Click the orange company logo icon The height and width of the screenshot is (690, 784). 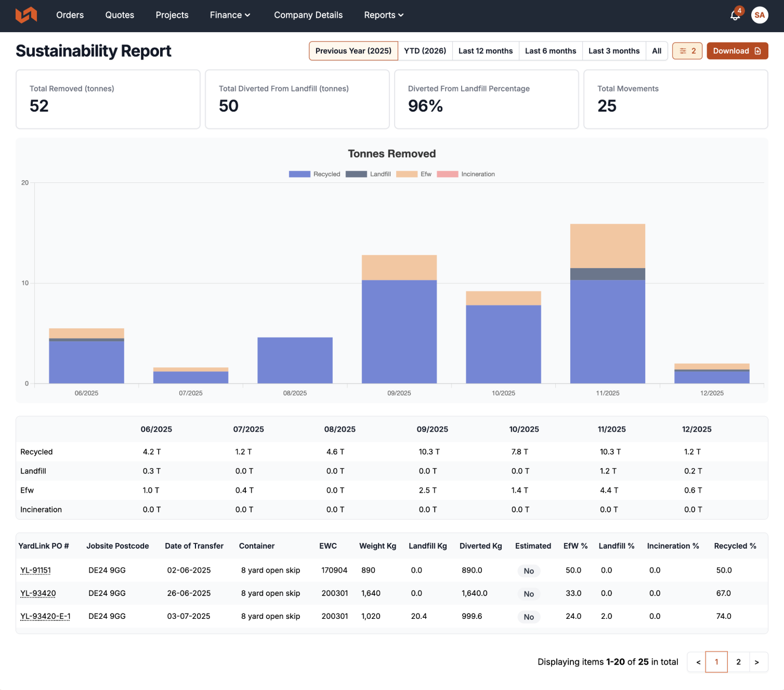26,15
